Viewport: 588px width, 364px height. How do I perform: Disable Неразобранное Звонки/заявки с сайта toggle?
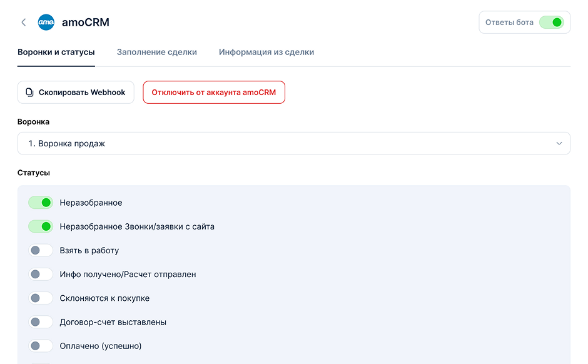[41, 226]
